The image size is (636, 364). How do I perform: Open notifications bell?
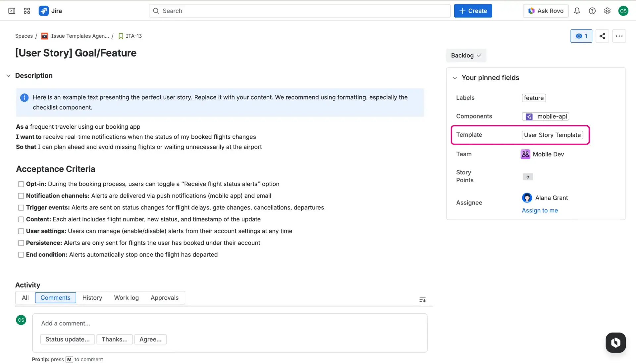tap(577, 11)
